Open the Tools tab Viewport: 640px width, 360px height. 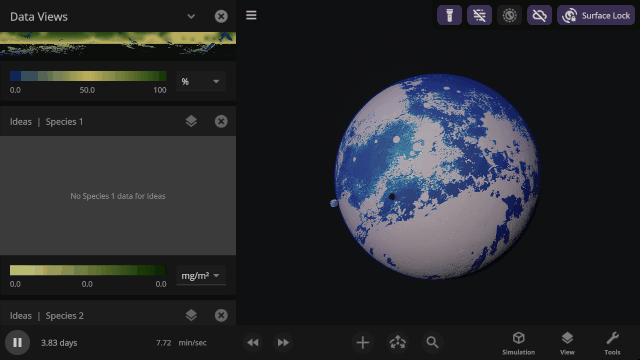pos(612,343)
